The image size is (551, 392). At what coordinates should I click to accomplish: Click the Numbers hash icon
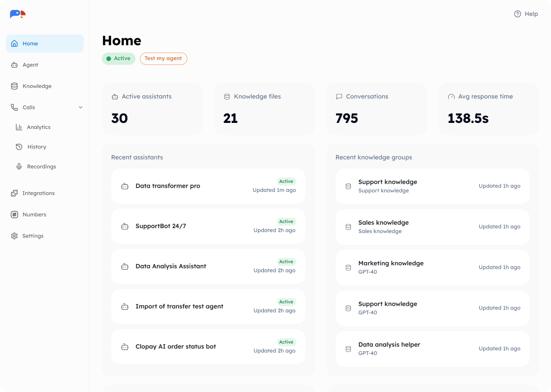14,215
